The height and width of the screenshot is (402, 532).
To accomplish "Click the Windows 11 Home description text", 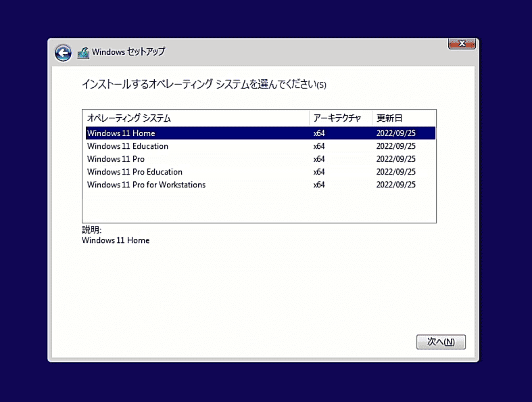I will coord(116,240).
